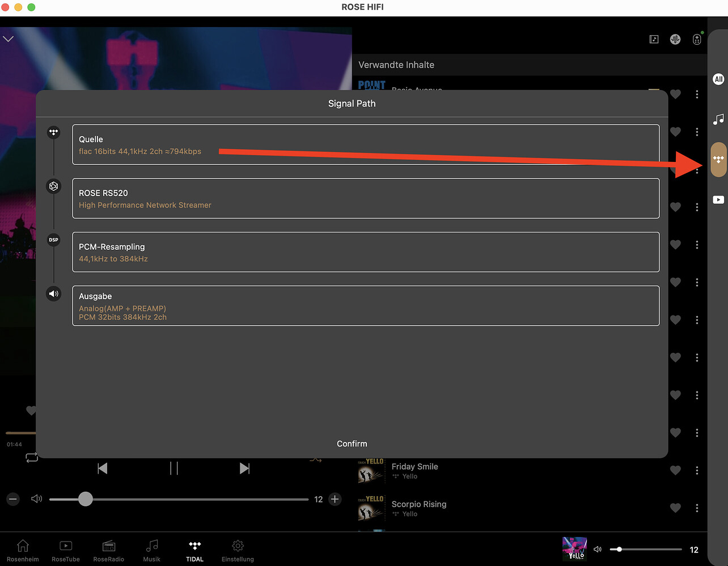Pause the current playback
This screenshot has height=566, width=728.
pos(174,468)
